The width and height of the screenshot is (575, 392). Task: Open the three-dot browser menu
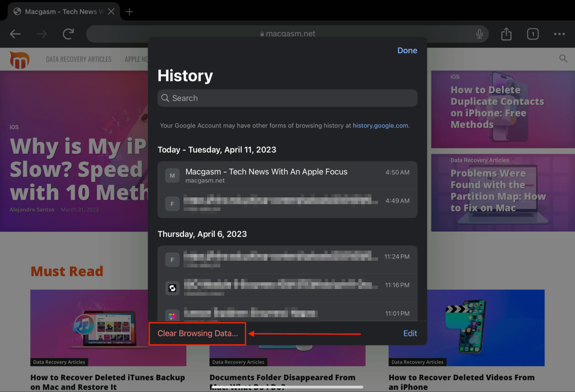[x=559, y=34]
